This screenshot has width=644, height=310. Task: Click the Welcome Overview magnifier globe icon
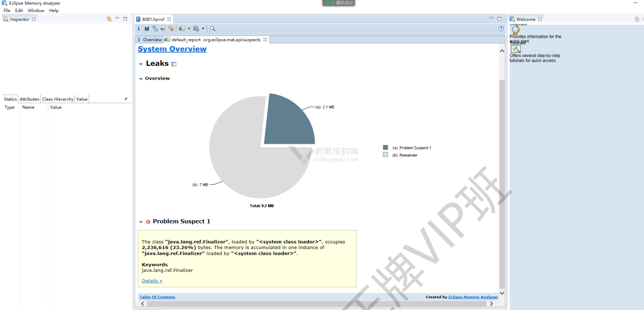pos(515,30)
